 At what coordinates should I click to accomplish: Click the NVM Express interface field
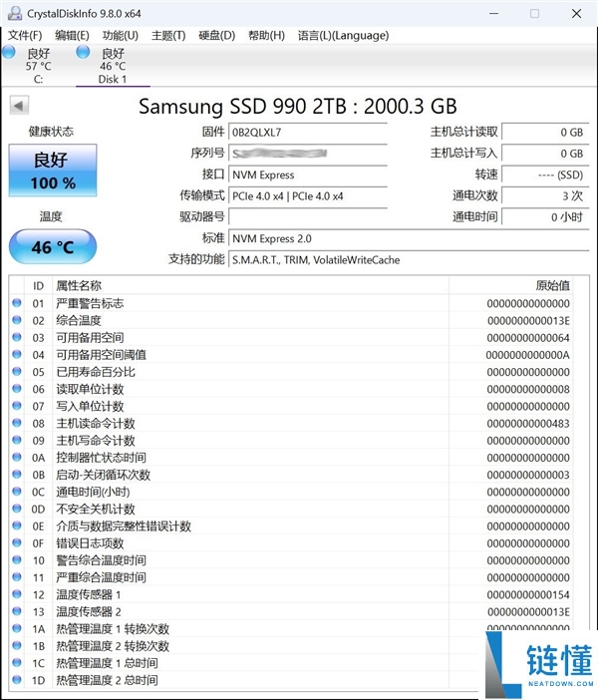[x=308, y=175]
